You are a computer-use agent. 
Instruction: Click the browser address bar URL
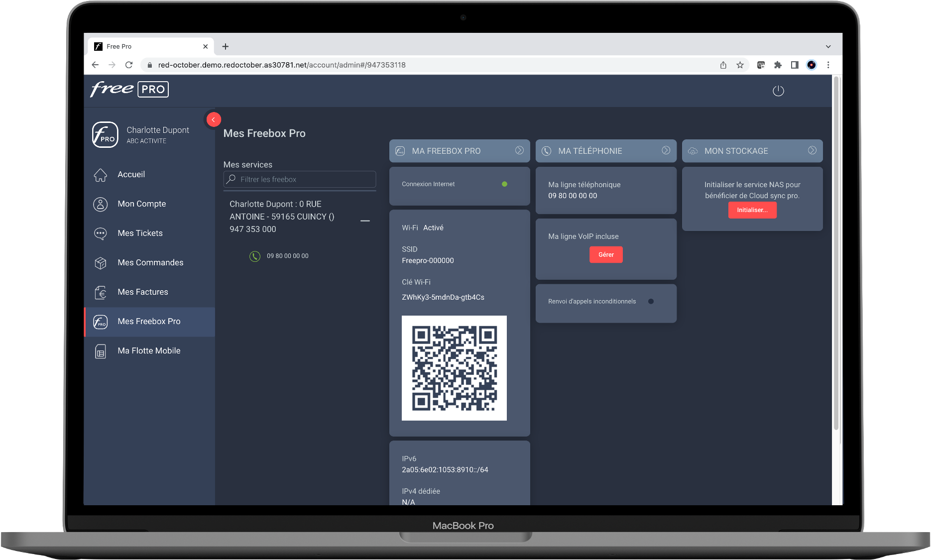(x=282, y=65)
